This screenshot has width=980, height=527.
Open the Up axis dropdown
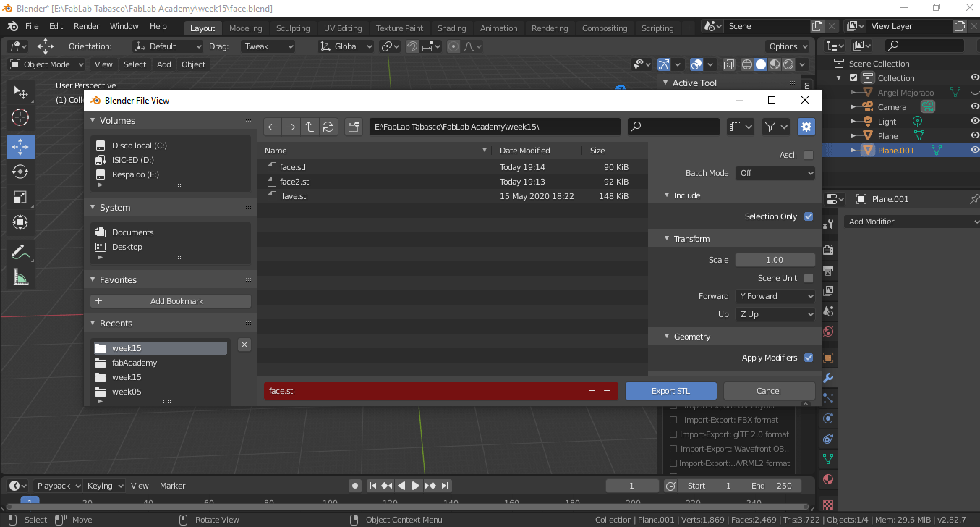point(775,314)
